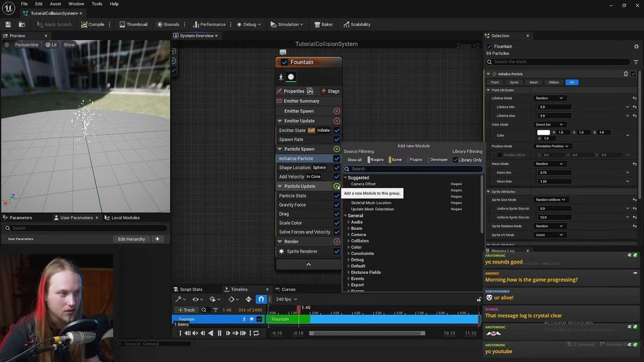This screenshot has width=644, height=362.
Task: Open Selection panel settings gear
Action: [x=636, y=46]
